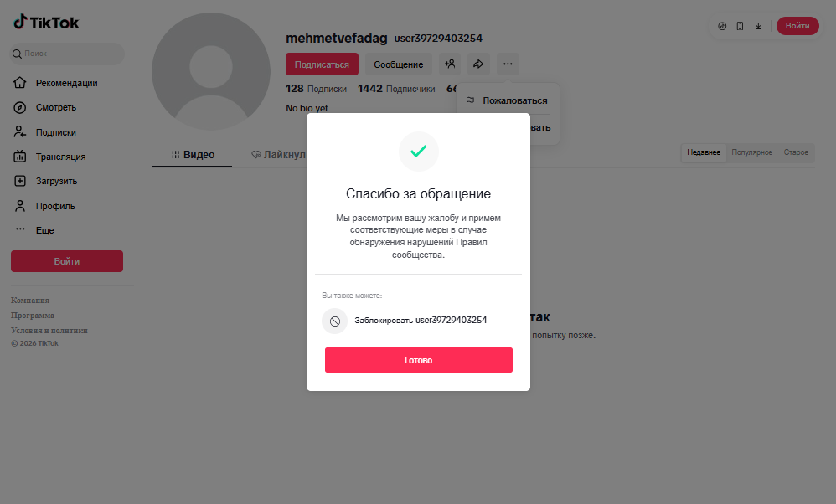
Task: Click the TikTok logo
Action: 46,23
